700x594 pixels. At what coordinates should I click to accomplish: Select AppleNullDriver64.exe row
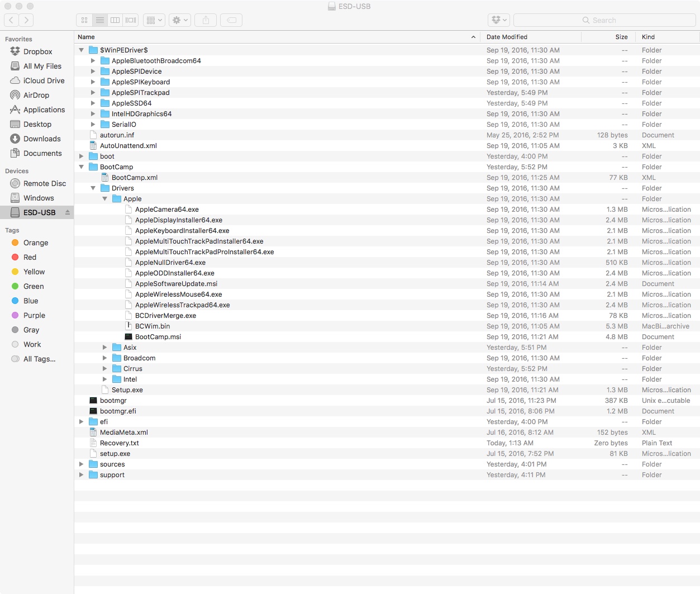[387, 262]
